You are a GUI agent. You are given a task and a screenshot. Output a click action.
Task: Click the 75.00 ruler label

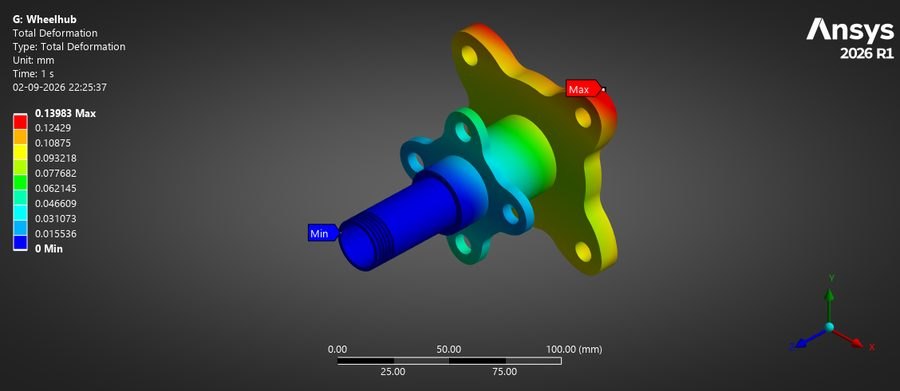(505, 371)
